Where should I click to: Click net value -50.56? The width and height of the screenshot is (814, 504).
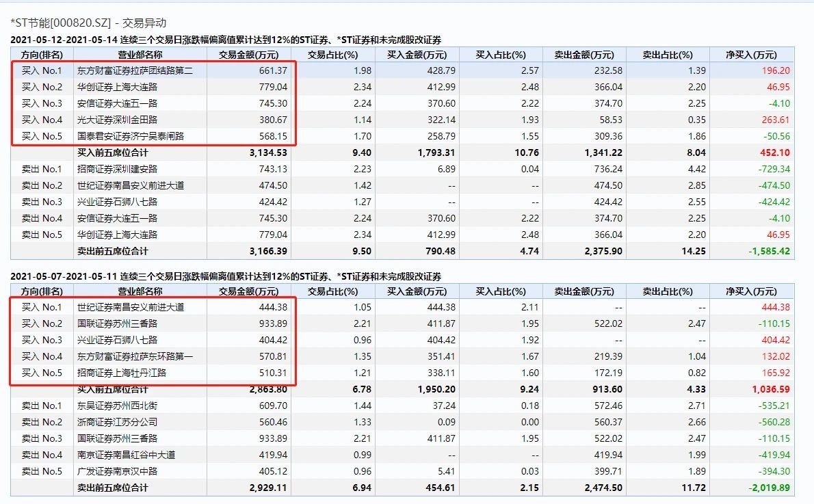point(776,136)
